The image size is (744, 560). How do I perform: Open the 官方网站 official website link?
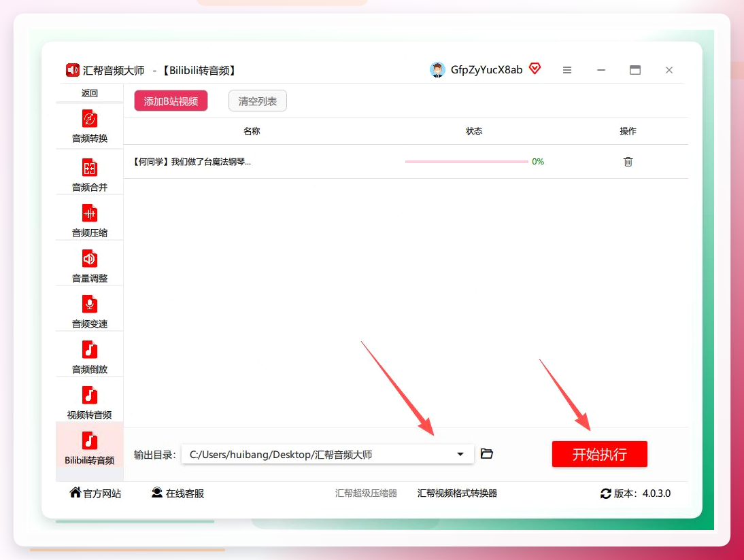coord(95,493)
